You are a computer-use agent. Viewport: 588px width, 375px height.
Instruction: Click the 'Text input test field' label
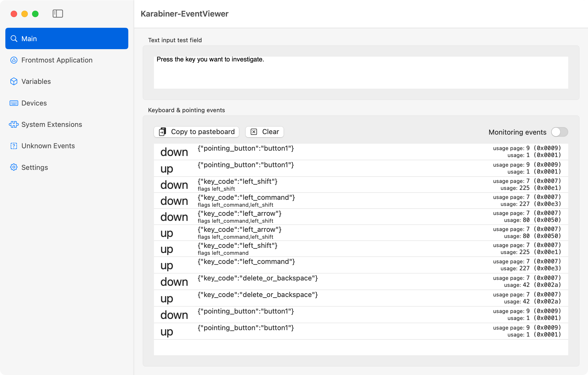[x=175, y=40]
